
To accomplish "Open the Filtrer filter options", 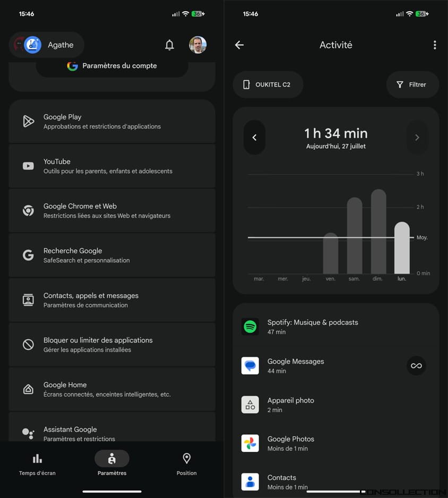I will coord(412,84).
